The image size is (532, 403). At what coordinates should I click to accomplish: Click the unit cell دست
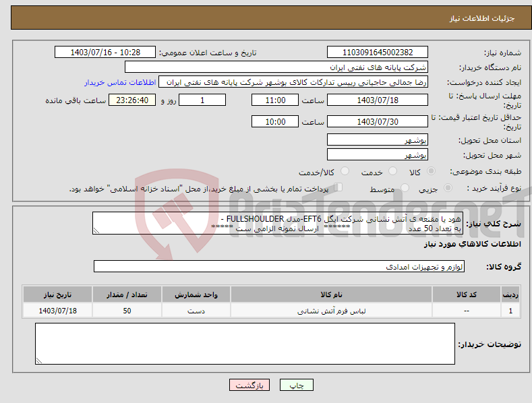196,311
